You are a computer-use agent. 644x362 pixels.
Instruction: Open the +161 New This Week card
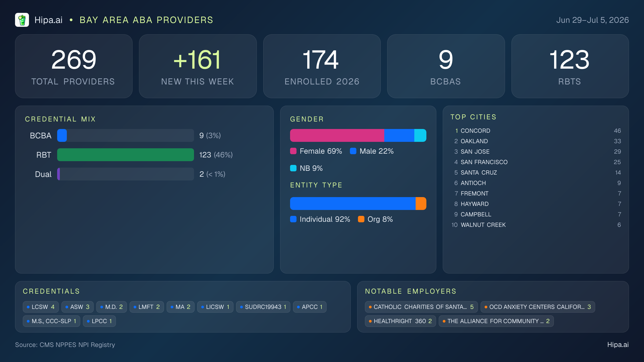tap(198, 66)
